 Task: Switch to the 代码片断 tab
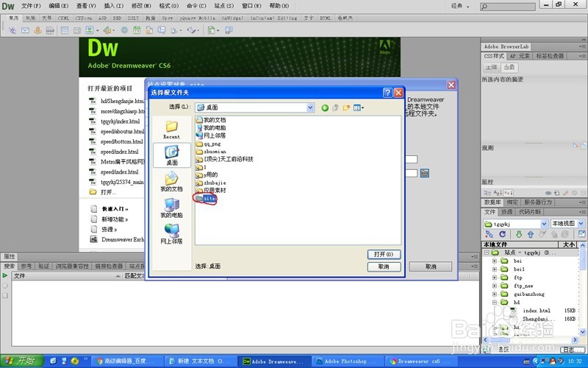pyautogui.click(x=530, y=212)
